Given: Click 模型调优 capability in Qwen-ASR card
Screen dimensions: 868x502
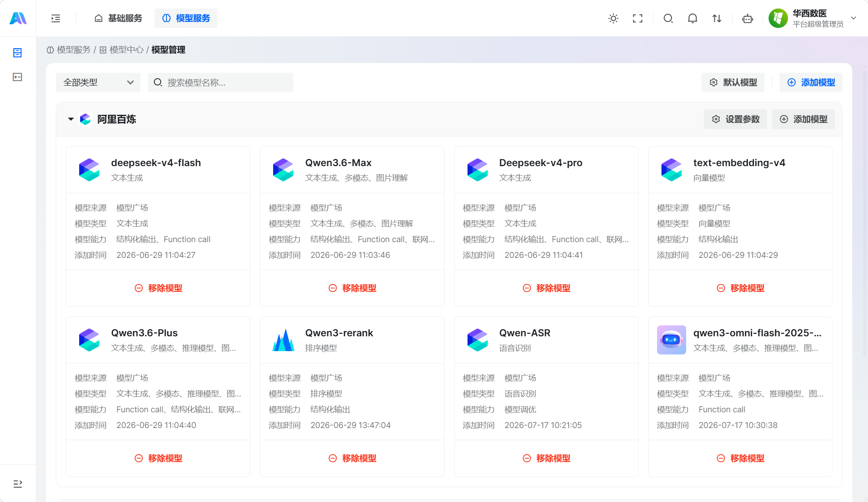Looking at the screenshot, I should click(520, 409).
